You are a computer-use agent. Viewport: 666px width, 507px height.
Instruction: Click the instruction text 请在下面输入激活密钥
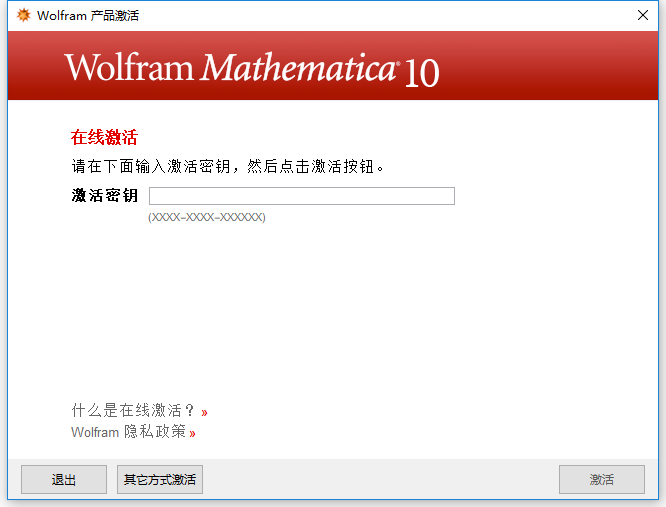coord(151,166)
